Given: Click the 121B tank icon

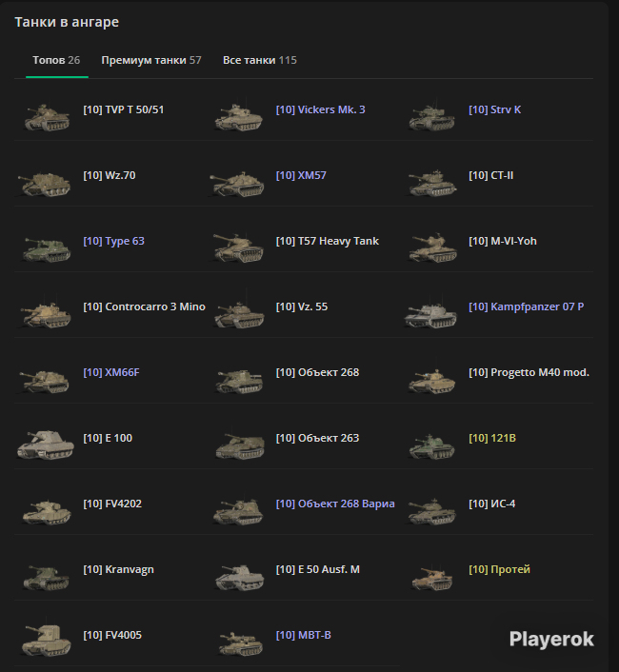Looking at the screenshot, I should pos(431,446).
